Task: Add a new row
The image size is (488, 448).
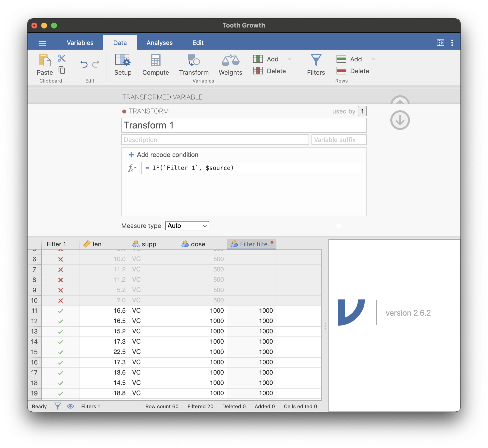Action: tap(349, 59)
